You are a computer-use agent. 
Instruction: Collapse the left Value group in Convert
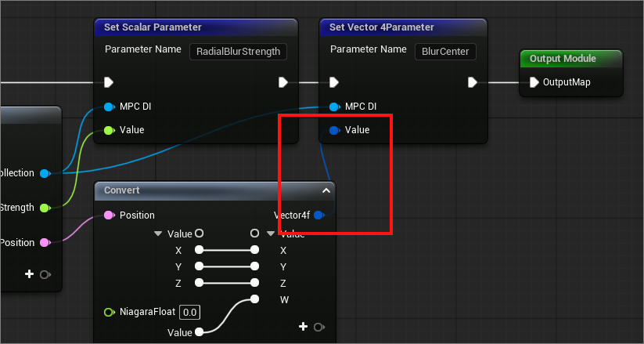pyautogui.click(x=158, y=234)
